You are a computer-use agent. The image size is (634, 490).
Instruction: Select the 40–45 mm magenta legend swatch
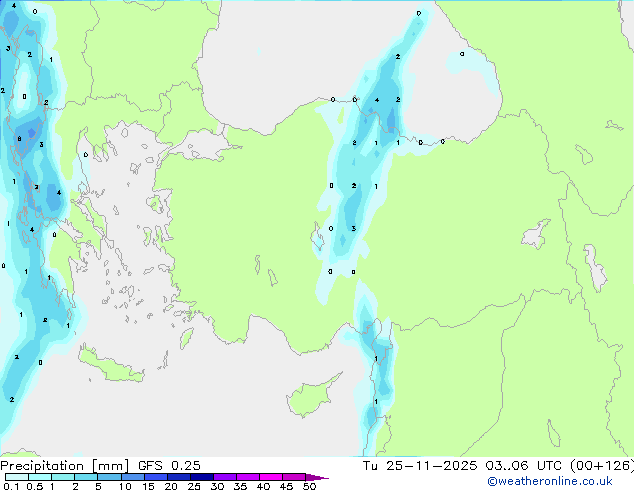(271, 477)
